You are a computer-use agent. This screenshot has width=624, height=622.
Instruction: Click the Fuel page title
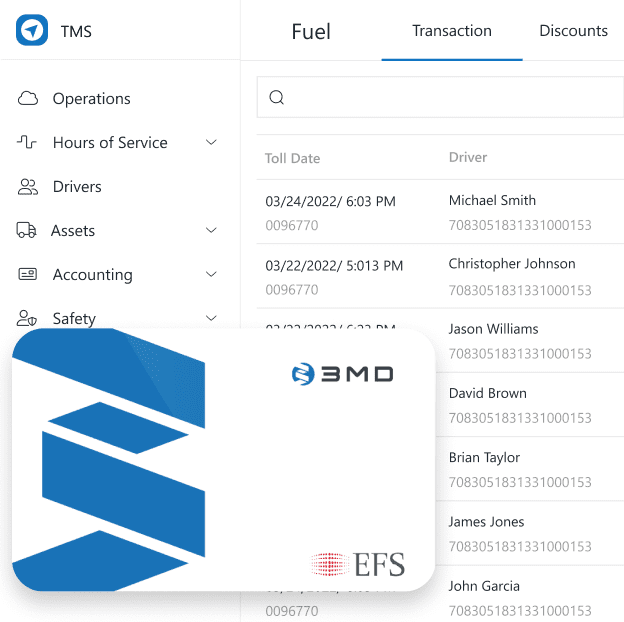coord(311,31)
